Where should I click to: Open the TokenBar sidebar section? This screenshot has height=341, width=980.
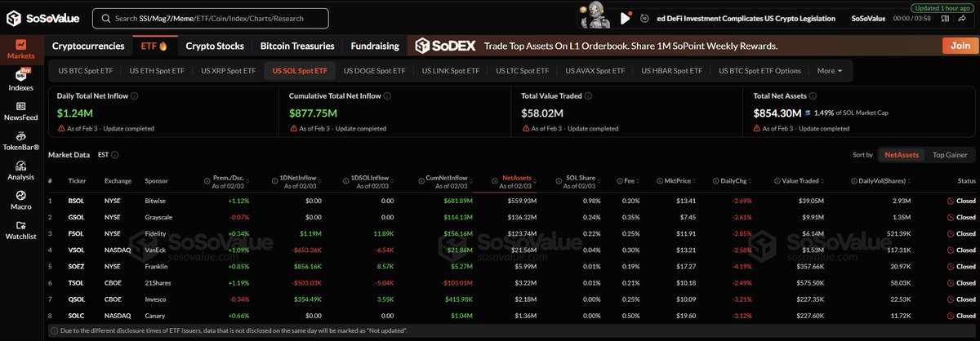tap(20, 140)
